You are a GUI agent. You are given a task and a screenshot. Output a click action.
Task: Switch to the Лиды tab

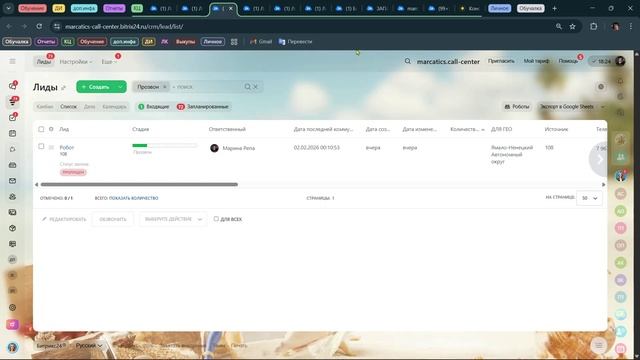coord(44,62)
